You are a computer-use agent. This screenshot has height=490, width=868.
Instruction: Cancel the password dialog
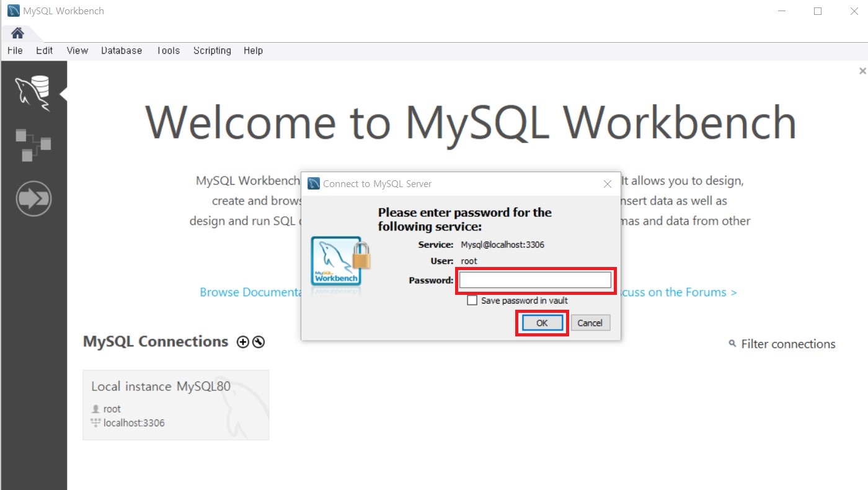tap(590, 323)
